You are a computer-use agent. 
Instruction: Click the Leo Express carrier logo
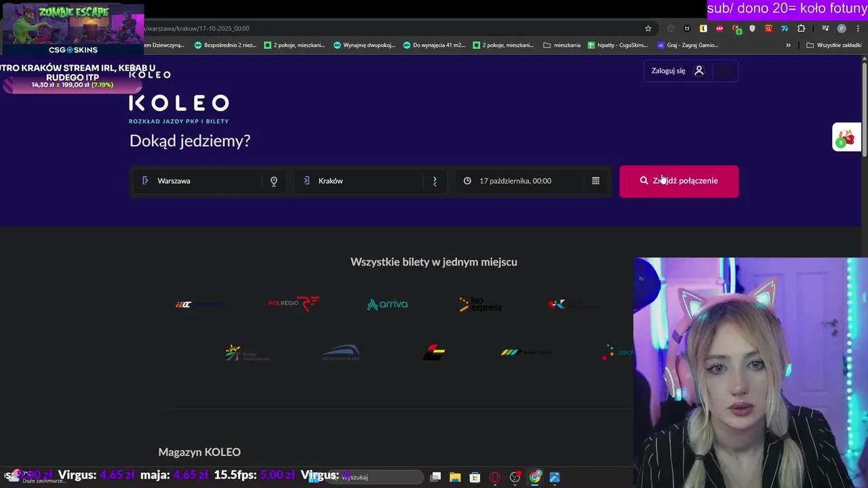tap(480, 304)
